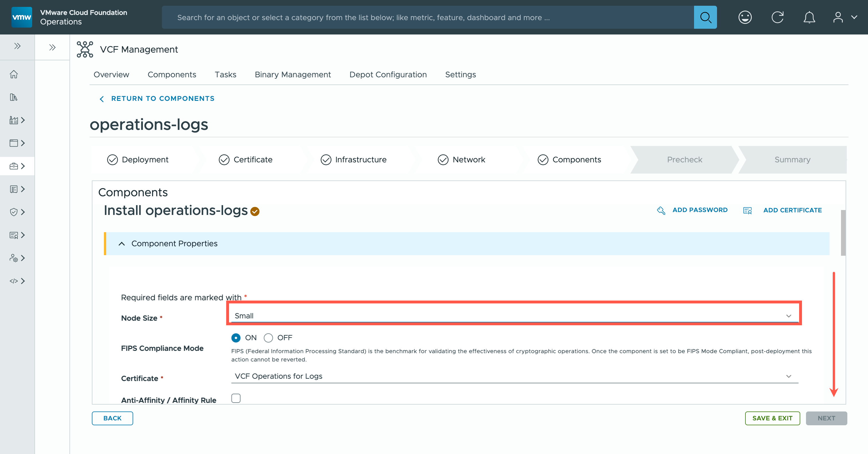Image resolution: width=868 pixels, height=454 pixels.
Task: Click the search magnifier button
Action: [x=705, y=17]
